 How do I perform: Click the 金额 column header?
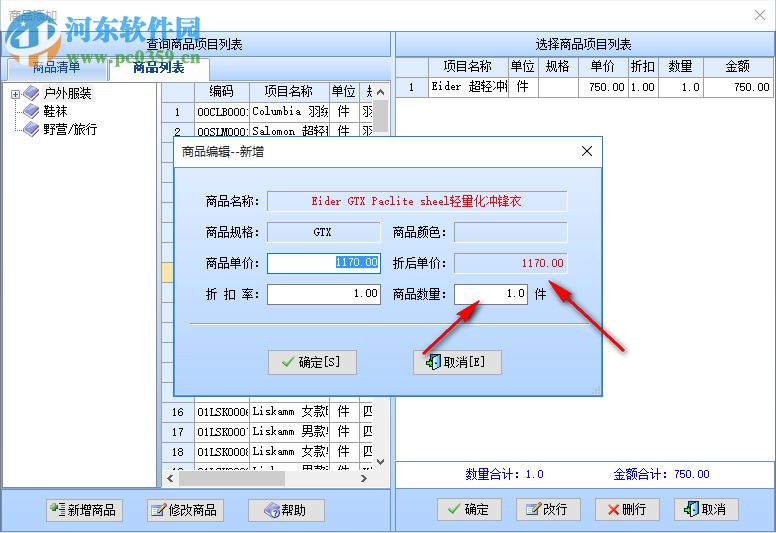[738, 67]
